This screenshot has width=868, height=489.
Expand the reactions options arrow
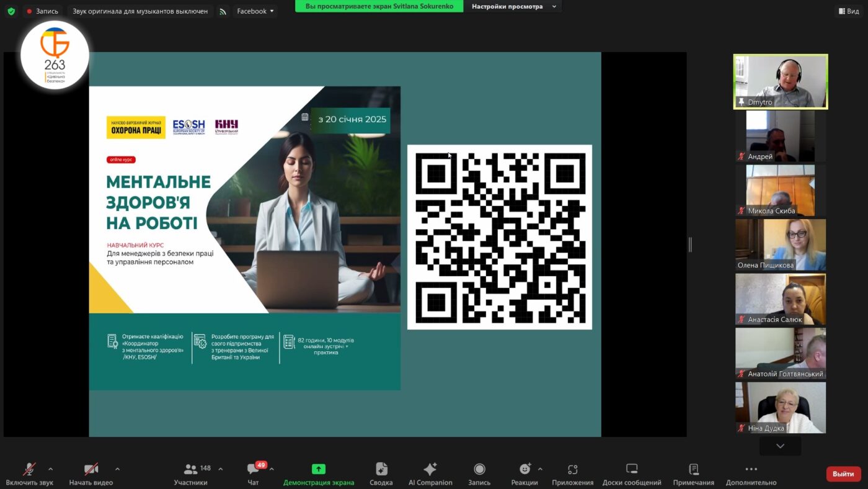click(540, 469)
